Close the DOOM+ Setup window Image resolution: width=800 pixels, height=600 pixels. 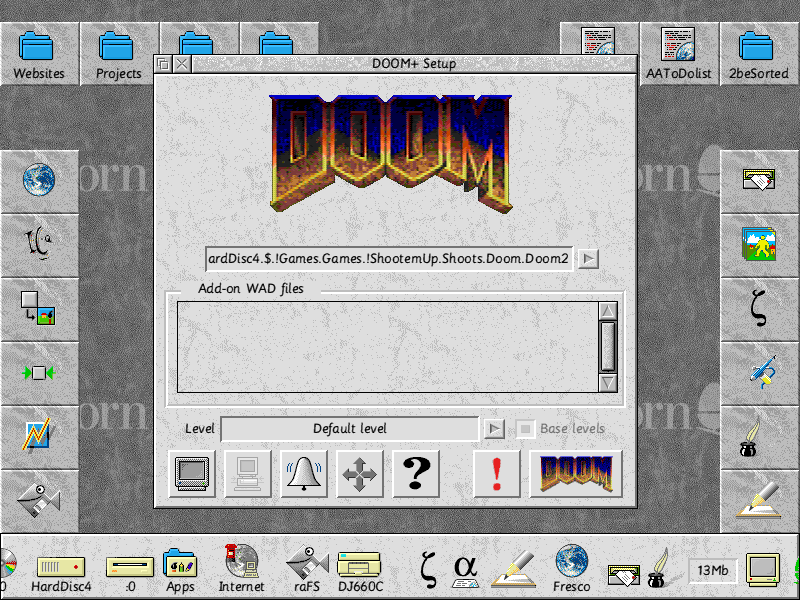click(x=182, y=64)
